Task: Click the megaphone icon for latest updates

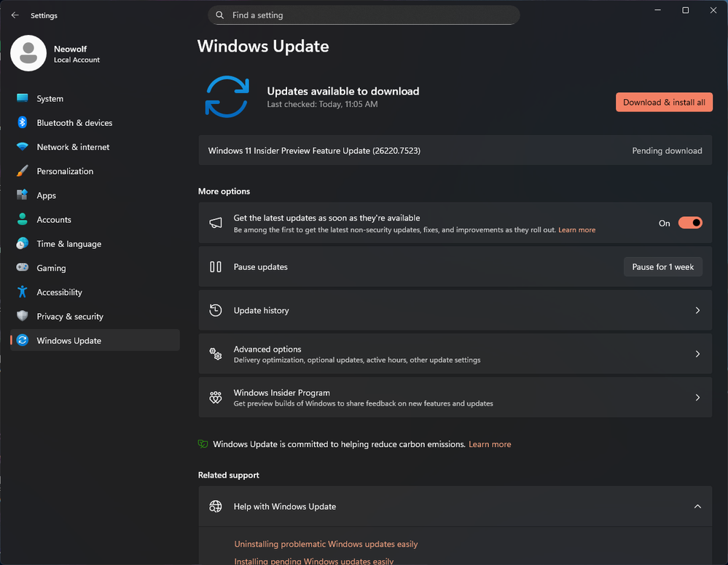Action: (216, 223)
